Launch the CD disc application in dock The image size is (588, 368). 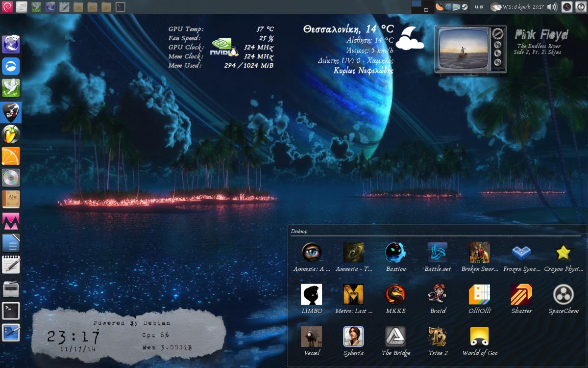tap(11, 178)
